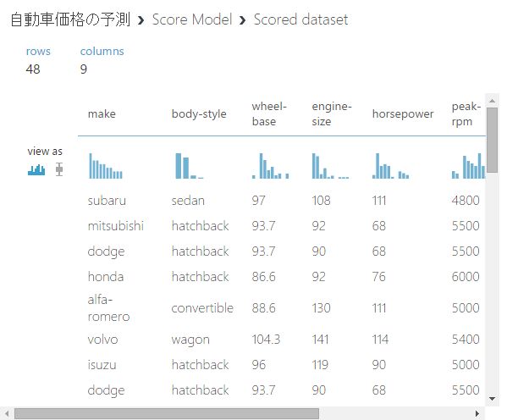The height and width of the screenshot is (420, 507).
Task: Click the alfa-romero cell
Action: pyautogui.click(x=108, y=307)
